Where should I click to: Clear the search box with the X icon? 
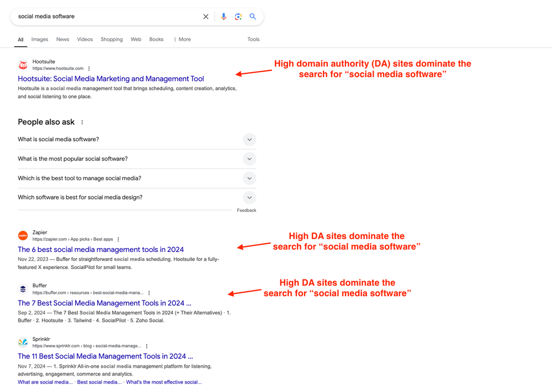[205, 17]
